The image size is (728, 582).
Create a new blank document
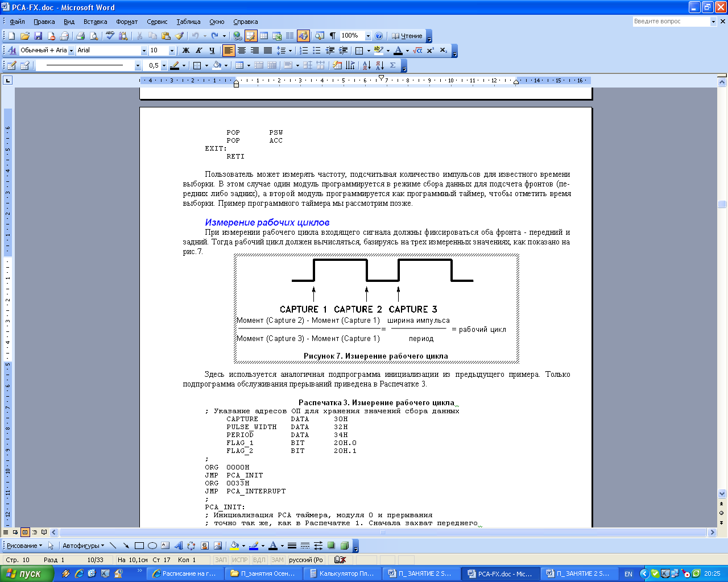pyautogui.click(x=11, y=36)
